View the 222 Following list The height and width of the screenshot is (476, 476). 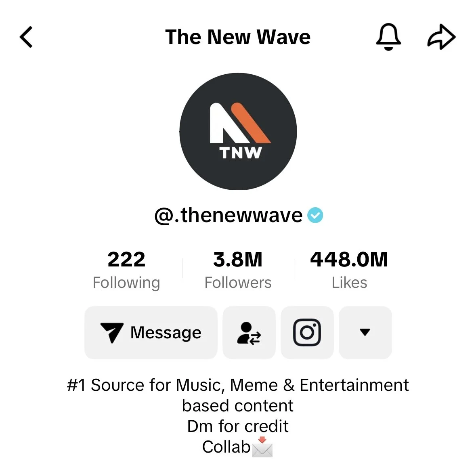point(126,270)
